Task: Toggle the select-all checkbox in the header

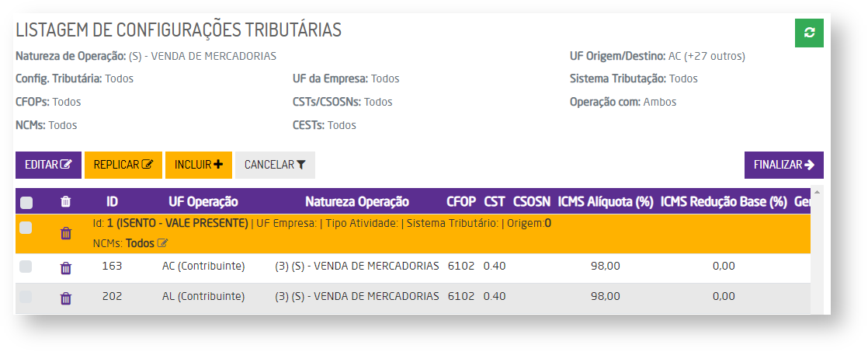Action: point(26,203)
